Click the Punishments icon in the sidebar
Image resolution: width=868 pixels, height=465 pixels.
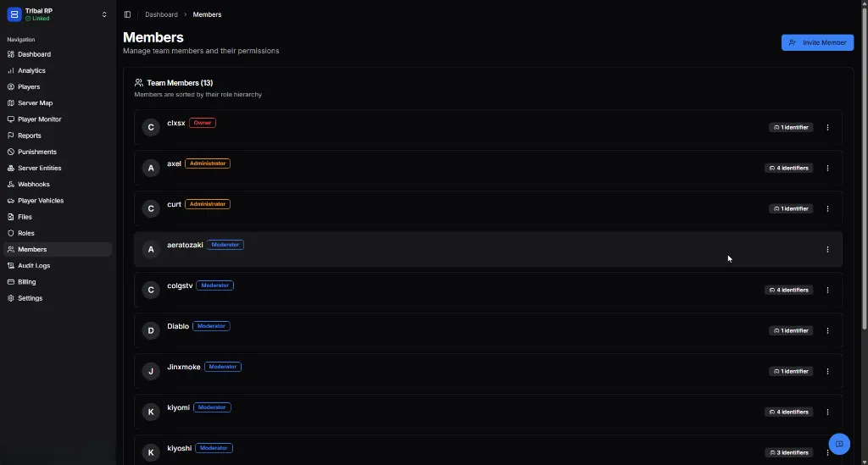[10, 152]
